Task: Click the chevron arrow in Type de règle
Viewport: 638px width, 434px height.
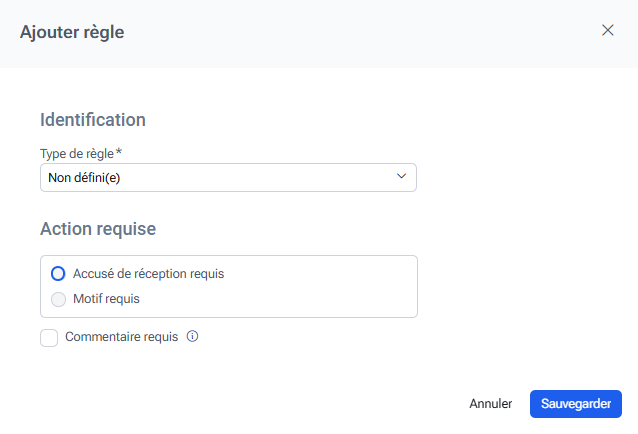Action: coord(401,177)
